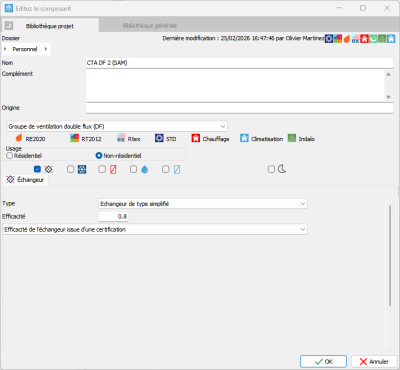Viewport: 400px width, 370px height.
Task: Uncheck the checked exchanger checkbox
Action: point(37,169)
